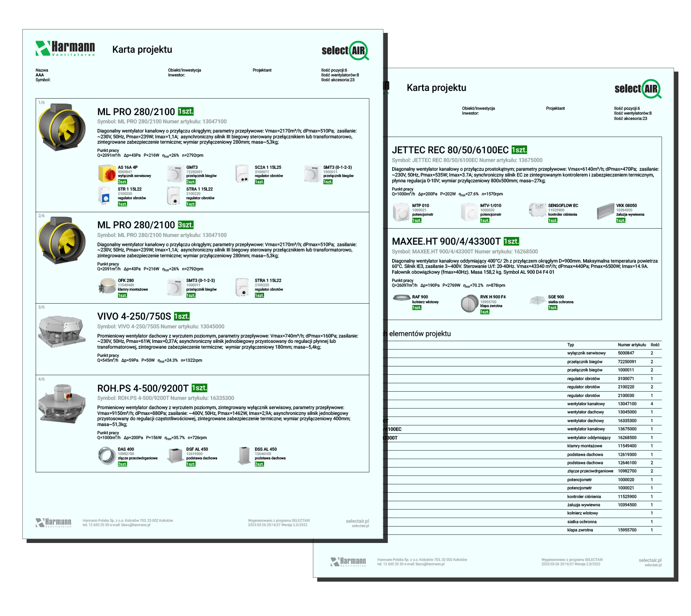This screenshot has width=691, height=616.
Task: Click the GMT3 speed switch picture
Action: (x=175, y=174)
